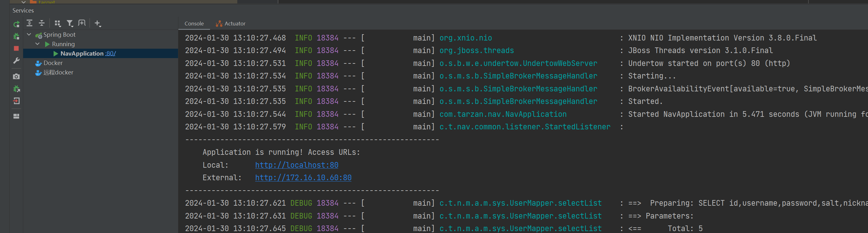
Task: Click the Spring Boot leaf icon
Action: click(39, 35)
